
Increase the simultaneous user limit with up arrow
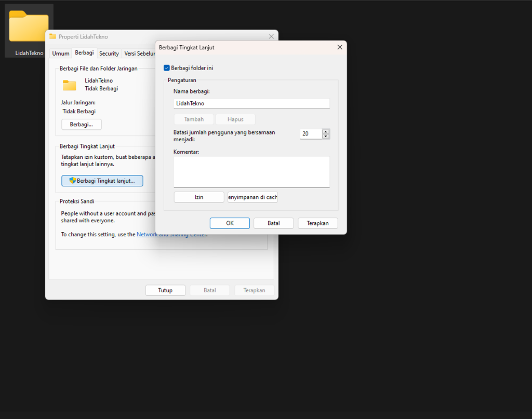(x=326, y=131)
